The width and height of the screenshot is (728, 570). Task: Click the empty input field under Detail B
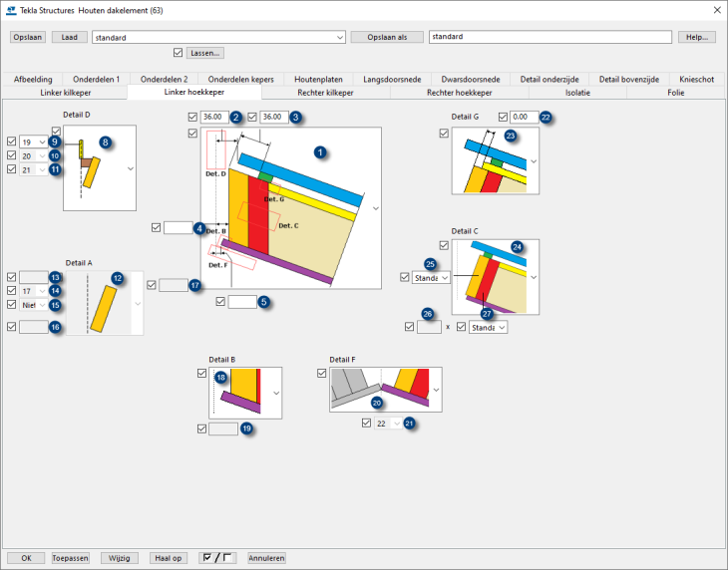point(223,429)
